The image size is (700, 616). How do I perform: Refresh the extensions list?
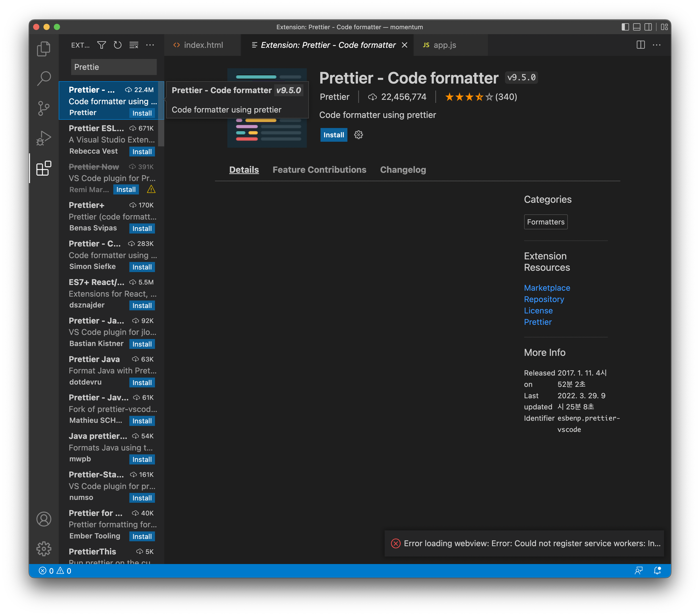click(117, 45)
